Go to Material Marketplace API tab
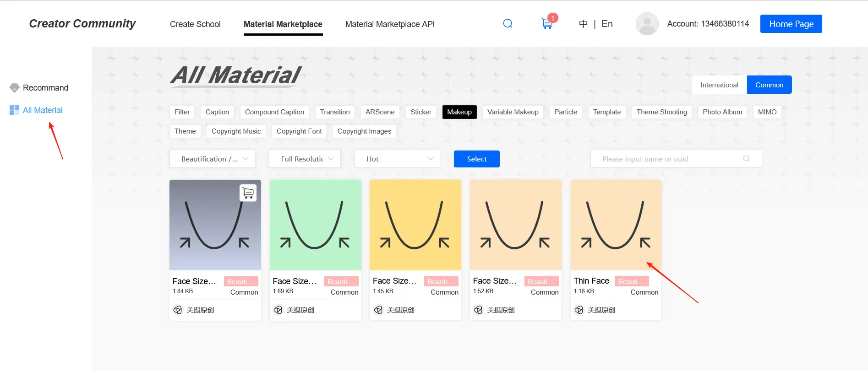 [x=390, y=24]
